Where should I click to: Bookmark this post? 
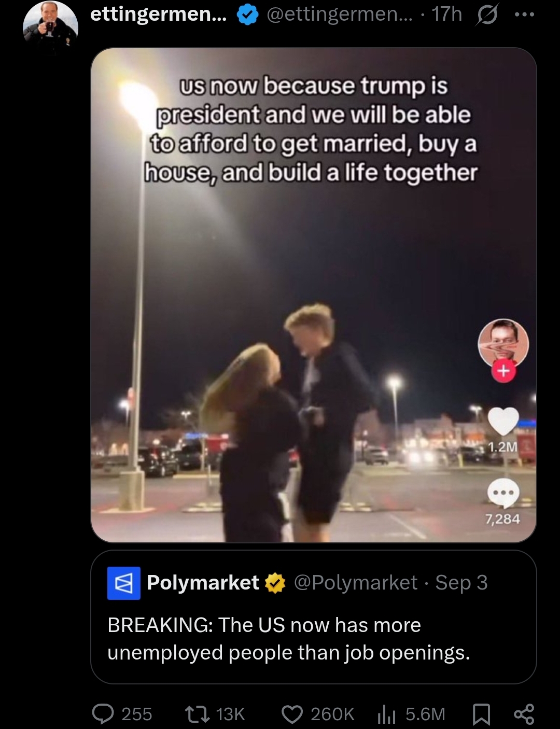click(x=482, y=714)
